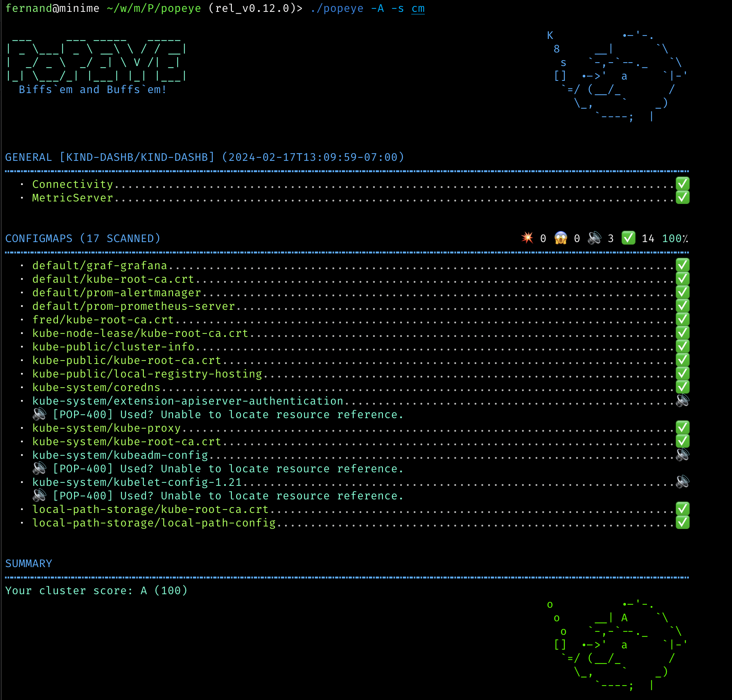Screen dimensions: 732x700
Task: Select the megaphone icon next to extension-apiserver-authentication
Action: (682, 401)
